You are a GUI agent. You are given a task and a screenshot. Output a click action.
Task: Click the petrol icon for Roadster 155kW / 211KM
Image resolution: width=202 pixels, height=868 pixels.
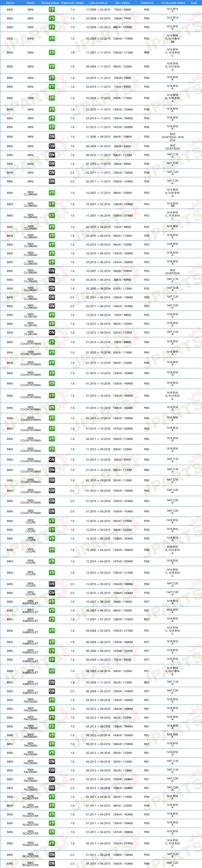pyautogui.click(x=52, y=843)
